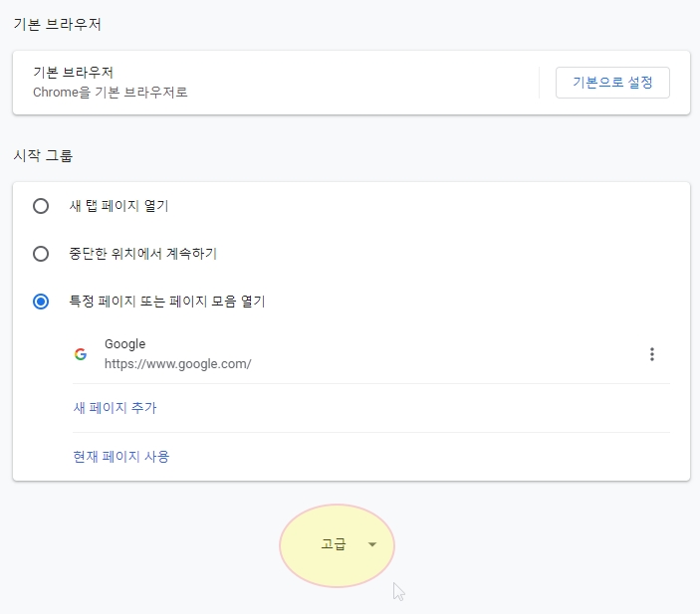Click the 현재 페이지 사용 link
This screenshot has width=700, height=614.
pyautogui.click(x=121, y=457)
